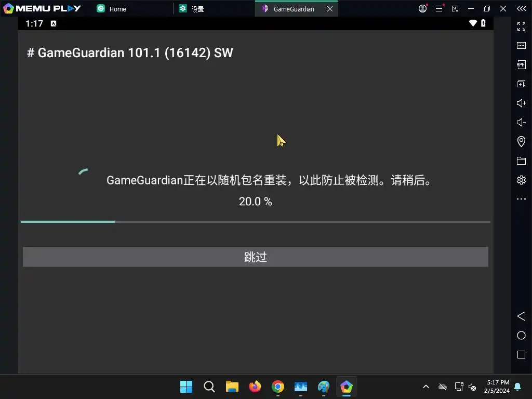Click the MEmu Play logo

(42, 8)
